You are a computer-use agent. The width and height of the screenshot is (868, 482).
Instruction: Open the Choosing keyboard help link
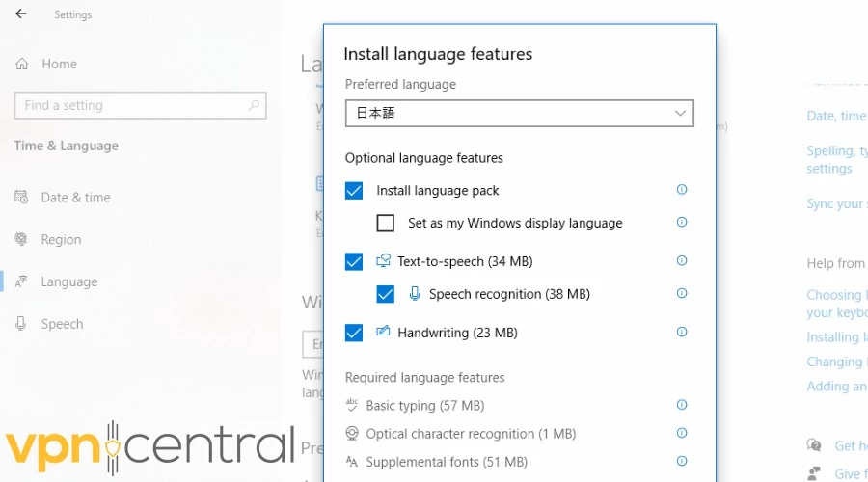coord(837,304)
